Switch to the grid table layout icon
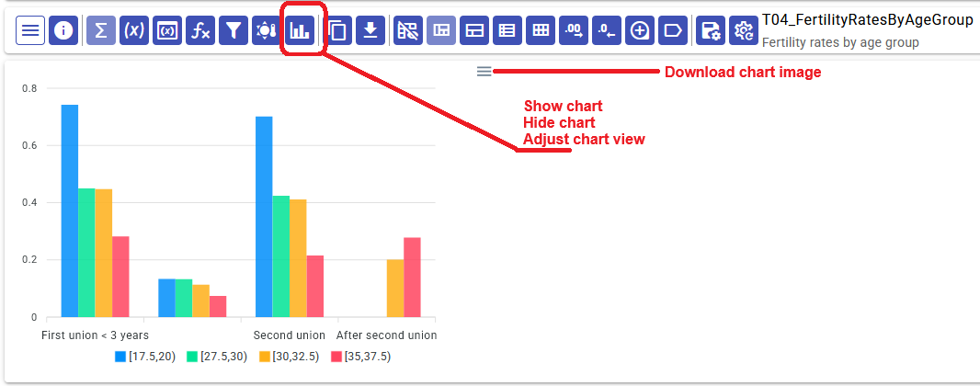This screenshot has height=386, width=980. [541, 30]
